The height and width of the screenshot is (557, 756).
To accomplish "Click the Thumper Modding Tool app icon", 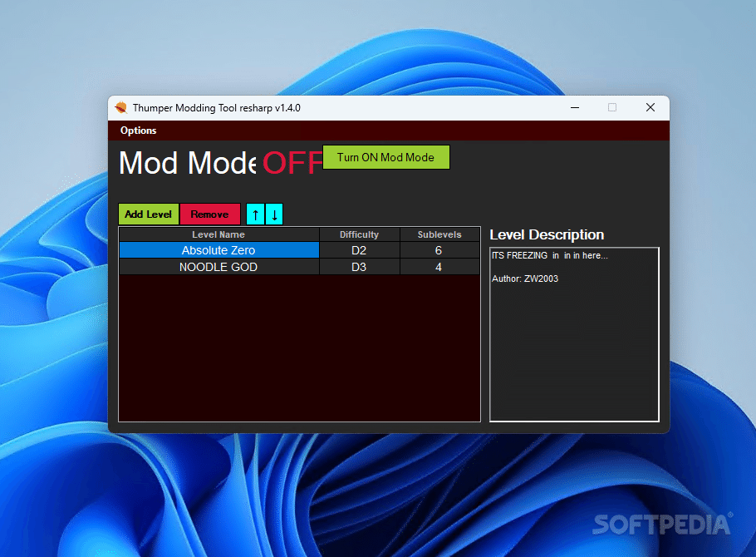I will 121,107.
